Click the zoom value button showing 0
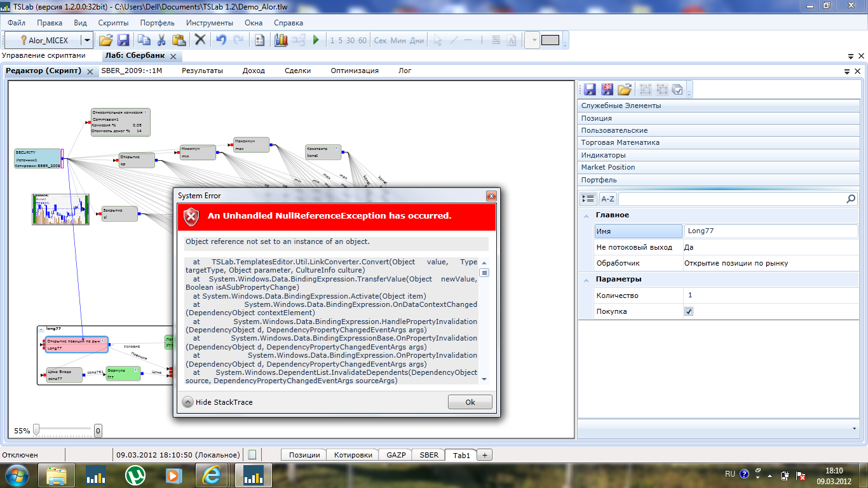The height and width of the screenshot is (488, 868). click(98, 431)
